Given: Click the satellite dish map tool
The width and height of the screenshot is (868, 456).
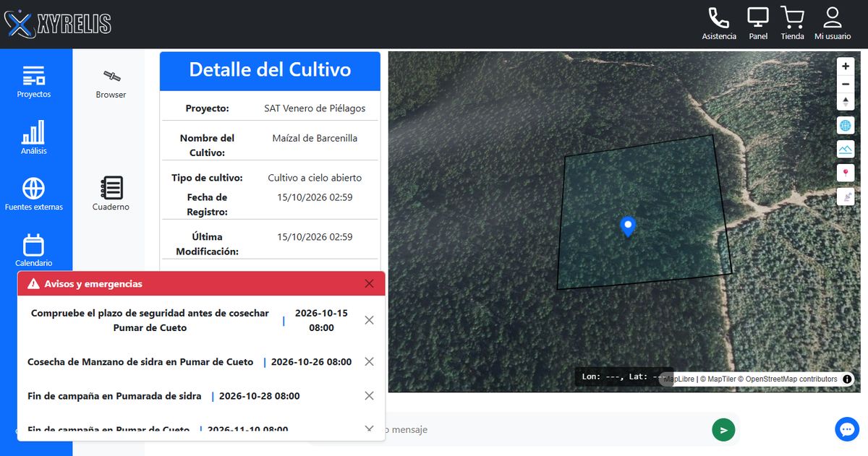Looking at the screenshot, I should pos(846,196).
